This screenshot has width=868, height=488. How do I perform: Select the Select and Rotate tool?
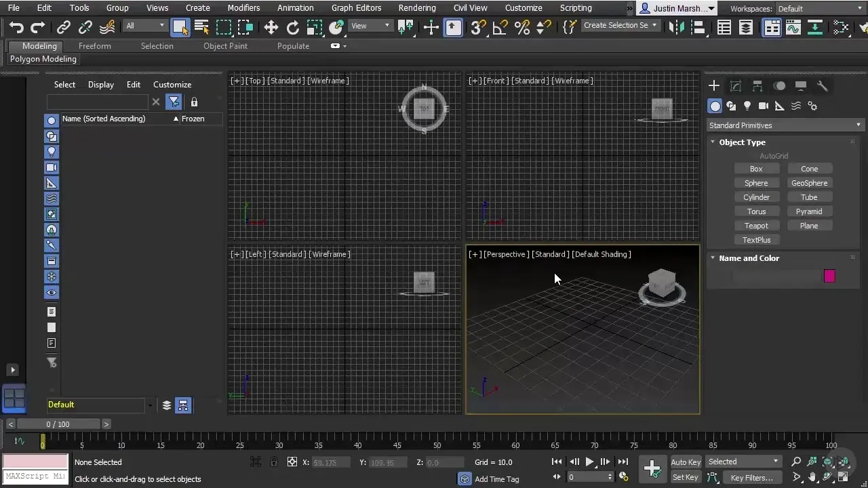click(293, 26)
